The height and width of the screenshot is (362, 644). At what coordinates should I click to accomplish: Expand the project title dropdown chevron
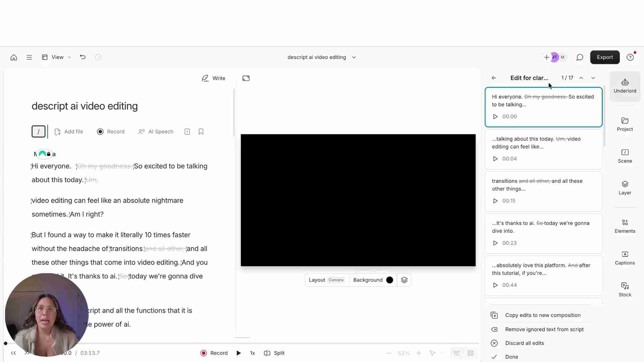click(x=354, y=57)
